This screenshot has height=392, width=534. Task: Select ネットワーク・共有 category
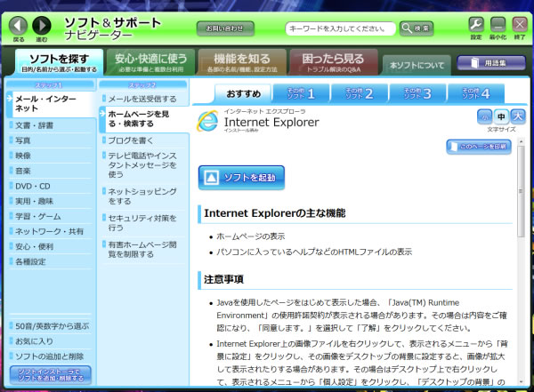click(51, 231)
